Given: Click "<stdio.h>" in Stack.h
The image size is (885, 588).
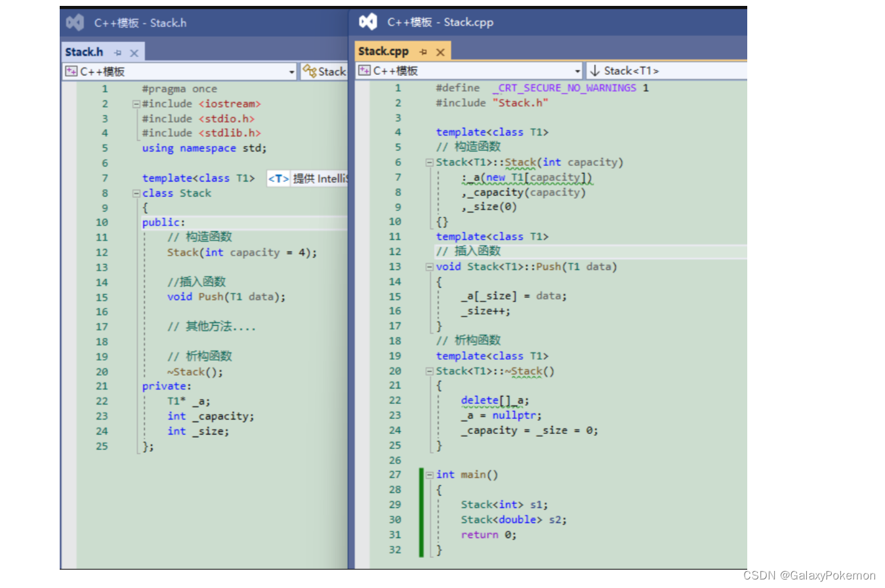Looking at the screenshot, I should point(227,119).
